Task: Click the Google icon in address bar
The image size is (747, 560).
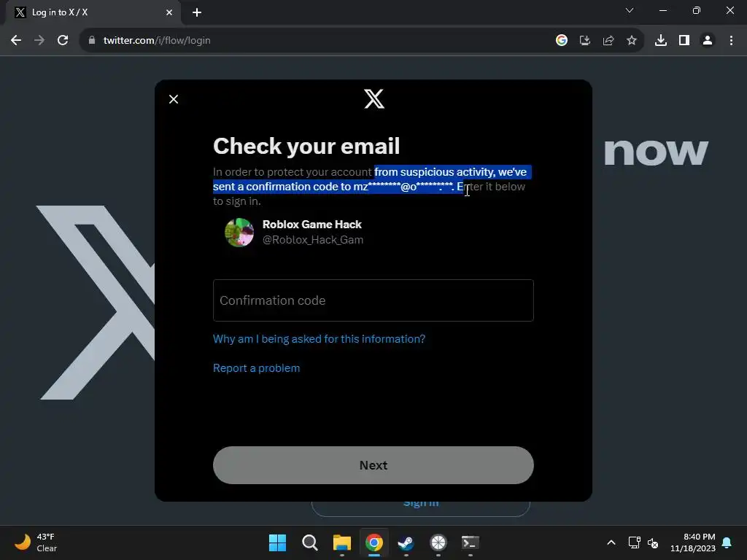Action: 561,41
